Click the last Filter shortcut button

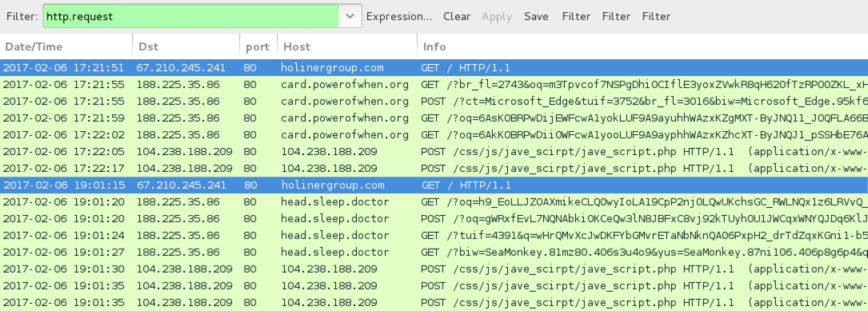[x=656, y=17]
